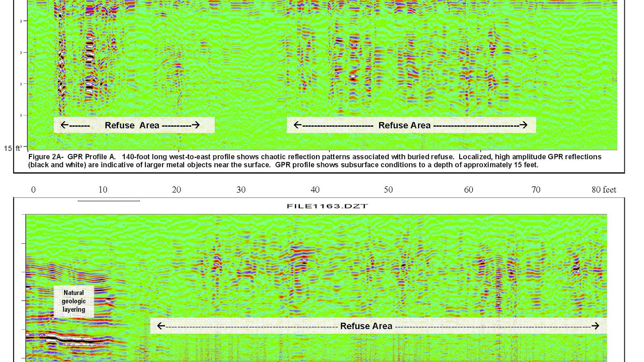Select the 40 tick label on the ruler

(316, 190)
